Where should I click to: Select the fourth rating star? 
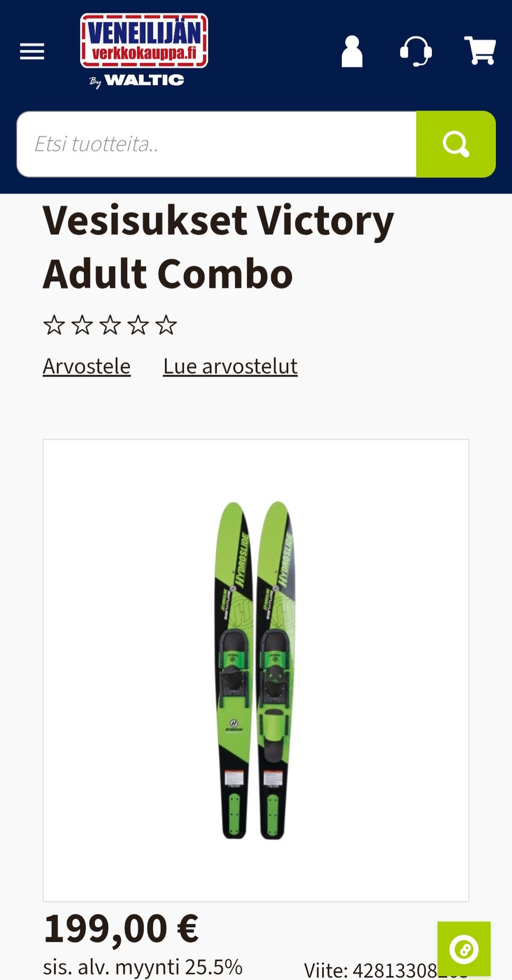[138, 324]
